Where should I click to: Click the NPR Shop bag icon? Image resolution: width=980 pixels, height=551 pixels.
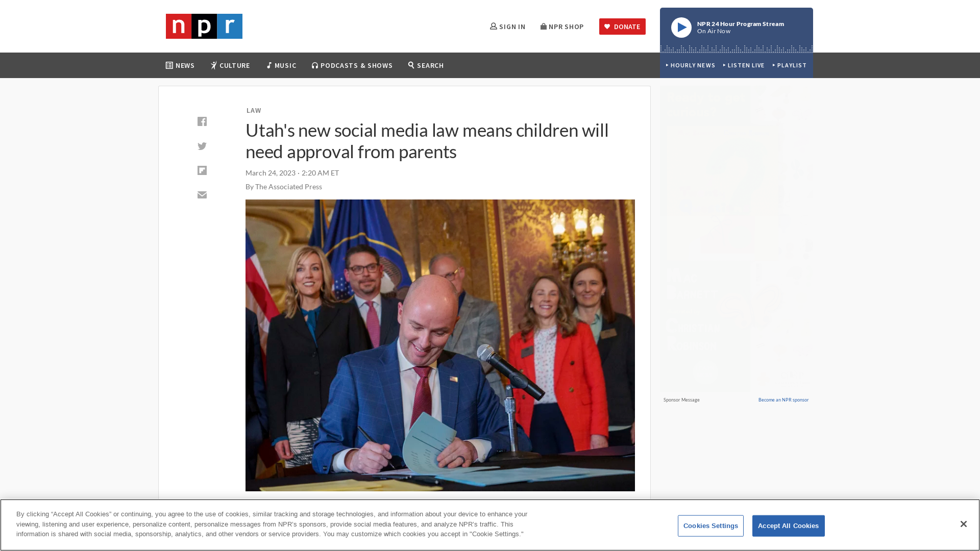[x=543, y=26]
